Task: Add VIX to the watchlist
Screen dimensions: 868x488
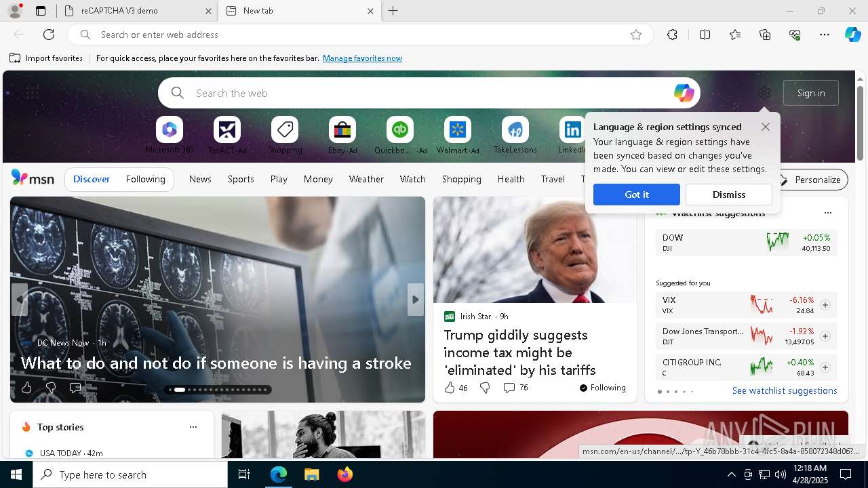Action: [x=825, y=305]
